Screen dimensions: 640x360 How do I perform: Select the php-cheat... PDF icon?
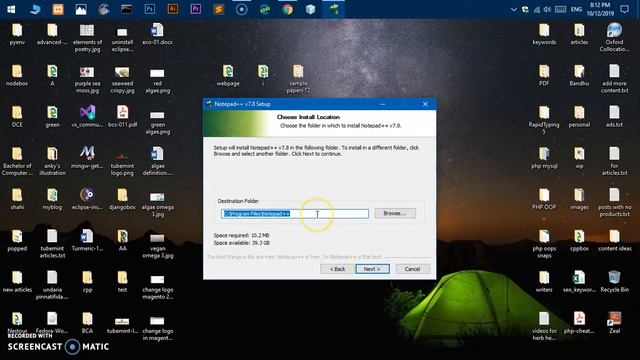(579, 323)
